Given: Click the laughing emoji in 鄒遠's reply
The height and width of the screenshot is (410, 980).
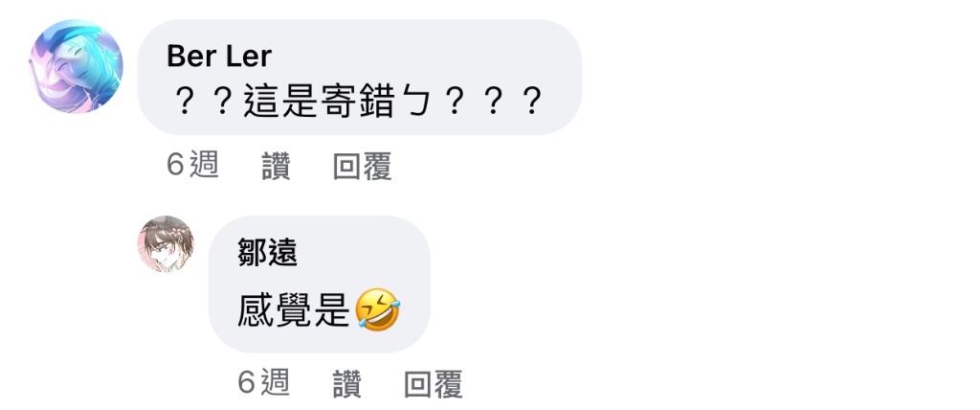Looking at the screenshot, I should pos(377,309).
